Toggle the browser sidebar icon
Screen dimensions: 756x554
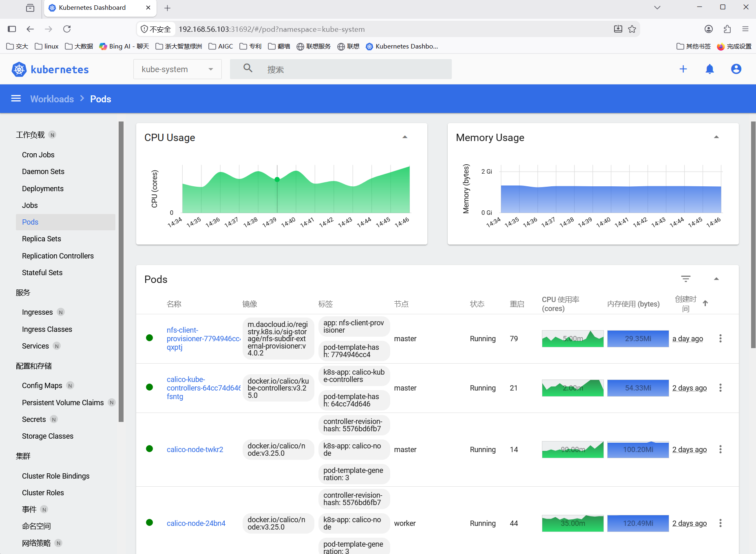(12, 29)
